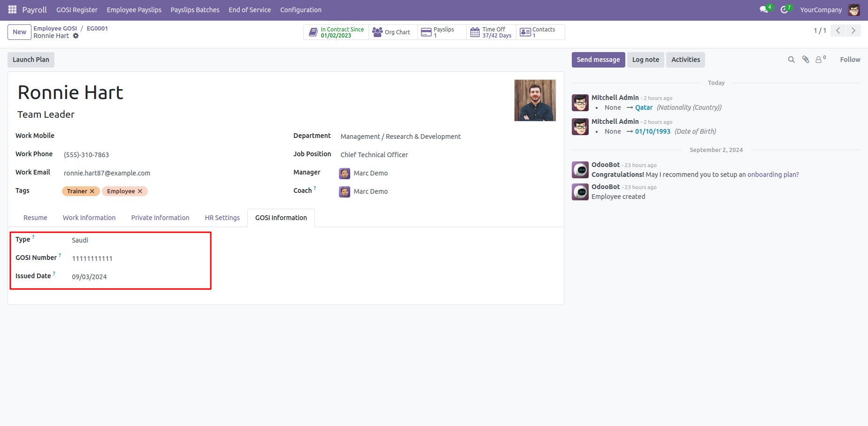Viewport: 868px width, 426px height.
Task: Search messages with the magnifier icon
Action: point(791,60)
